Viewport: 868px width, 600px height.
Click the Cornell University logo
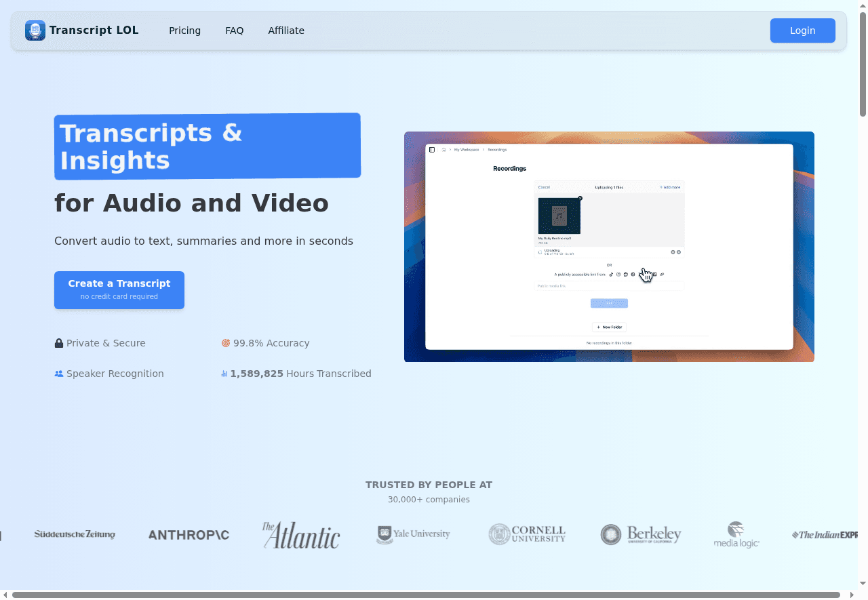click(527, 534)
